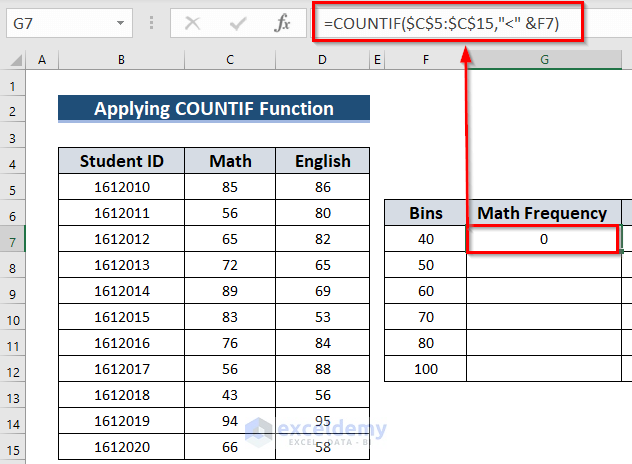Image resolution: width=632 pixels, height=464 pixels.
Task: Select Bins value 80 cell
Action: click(x=426, y=343)
